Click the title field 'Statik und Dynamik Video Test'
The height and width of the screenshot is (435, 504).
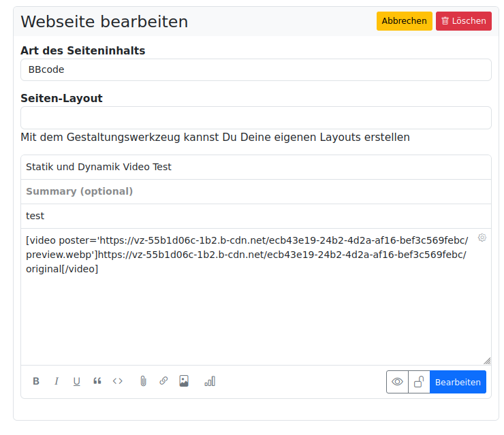click(255, 167)
